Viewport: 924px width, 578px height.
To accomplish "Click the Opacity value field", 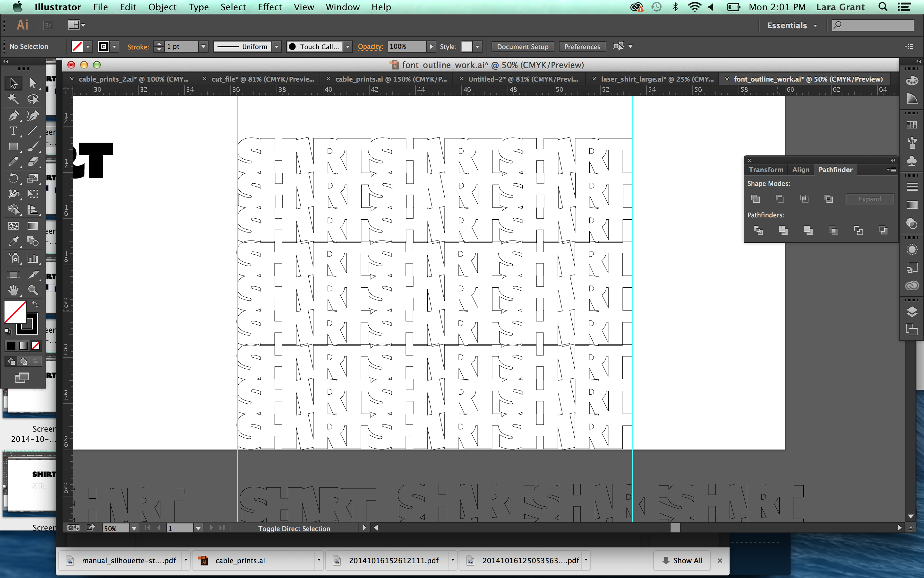I will pos(406,47).
